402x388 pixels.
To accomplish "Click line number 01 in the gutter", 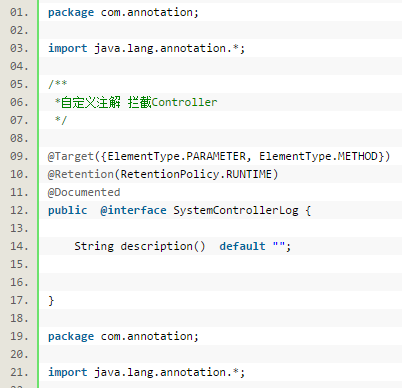I will coord(19,12).
